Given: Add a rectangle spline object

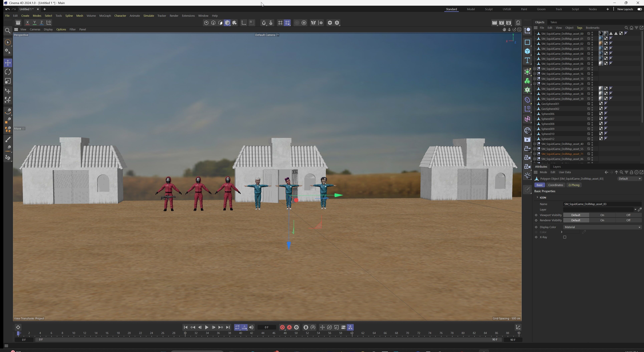Looking at the screenshot, I should (x=527, y=42).
